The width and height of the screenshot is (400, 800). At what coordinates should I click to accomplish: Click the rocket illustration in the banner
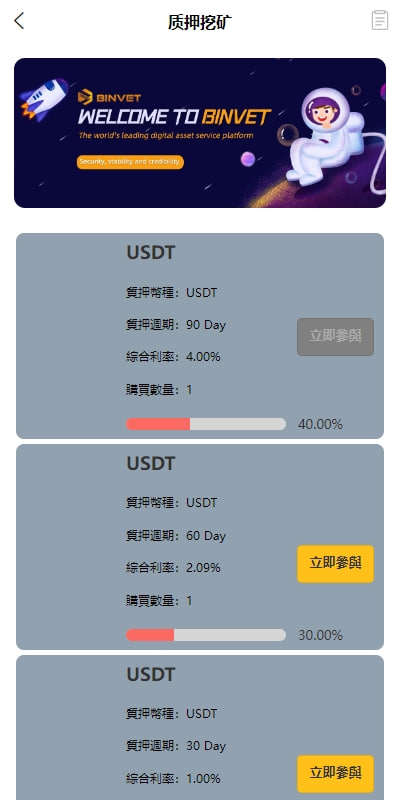click(x=44, y=99)
